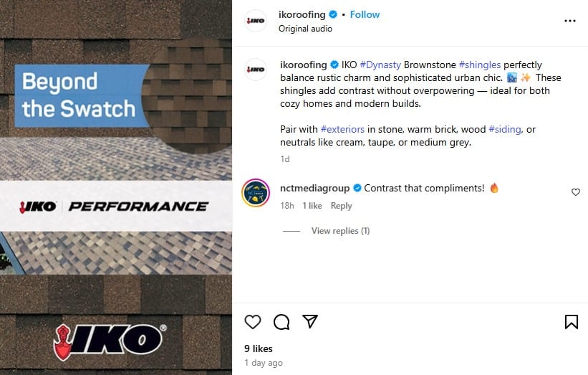Screen dimensions: 588x375
Task: Open the three-dot more options menu
Action: [x=569, y=21]
